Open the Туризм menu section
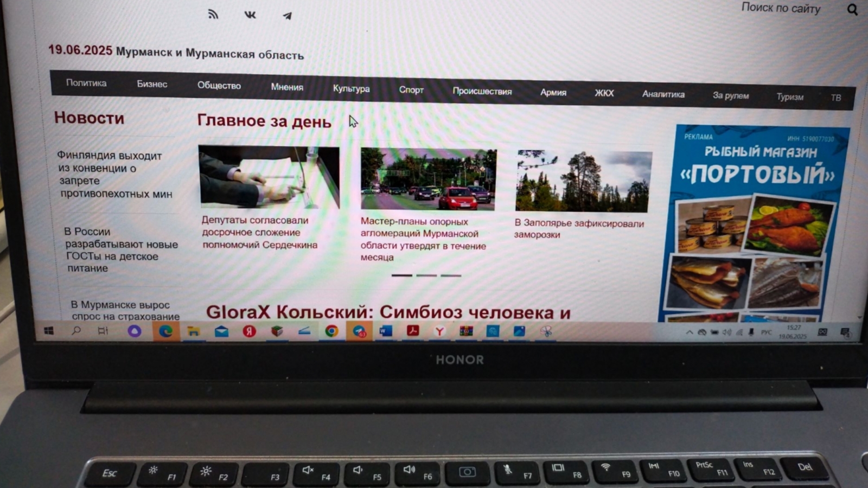The image size is (868, 488). point(789,97)
